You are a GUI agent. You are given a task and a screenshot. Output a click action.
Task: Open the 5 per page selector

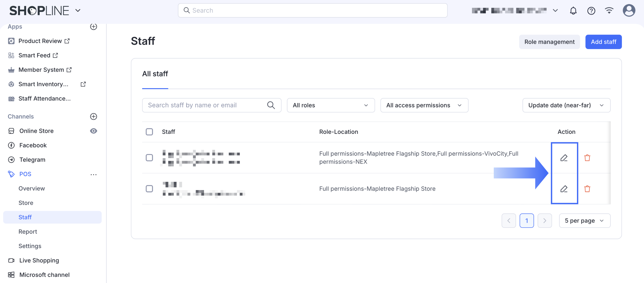(584, 221)
